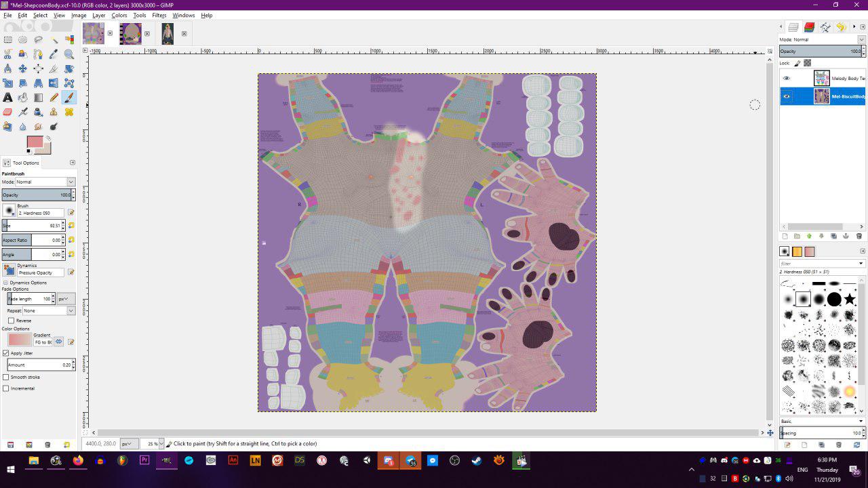
Task: Open Firefox from the Windows taskbar
Action: click(78, 461)
